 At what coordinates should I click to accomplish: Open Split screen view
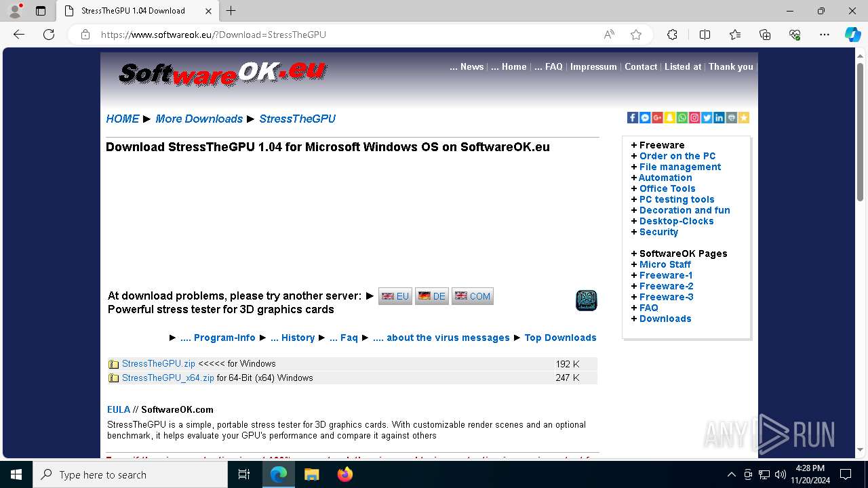click(x=705, y=35)
